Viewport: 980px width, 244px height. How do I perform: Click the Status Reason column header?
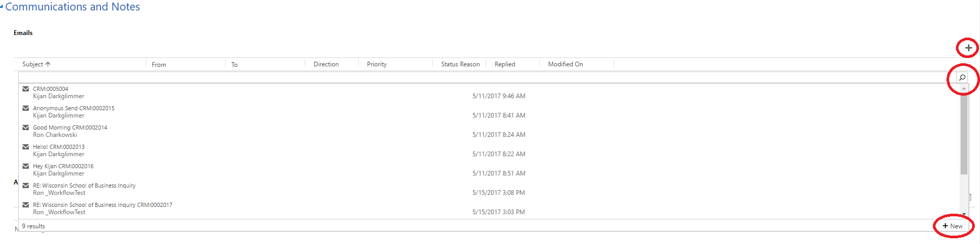coord(460,64)
